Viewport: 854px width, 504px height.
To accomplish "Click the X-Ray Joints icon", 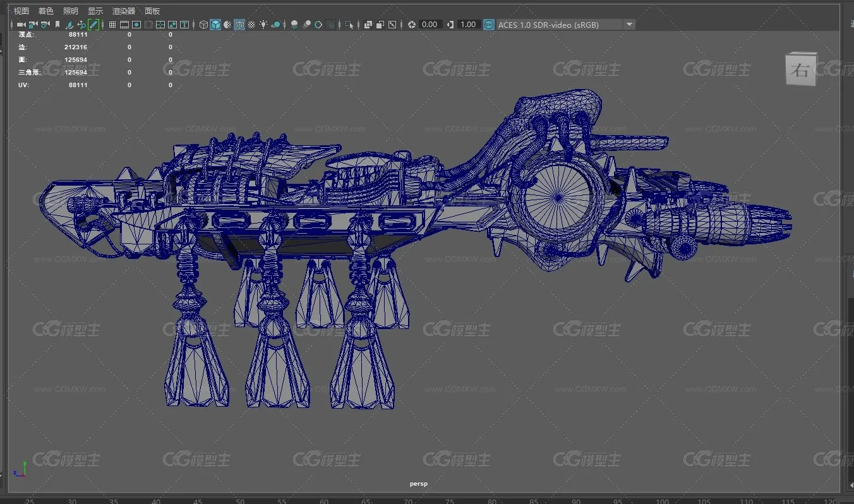I will pos(392,25).
